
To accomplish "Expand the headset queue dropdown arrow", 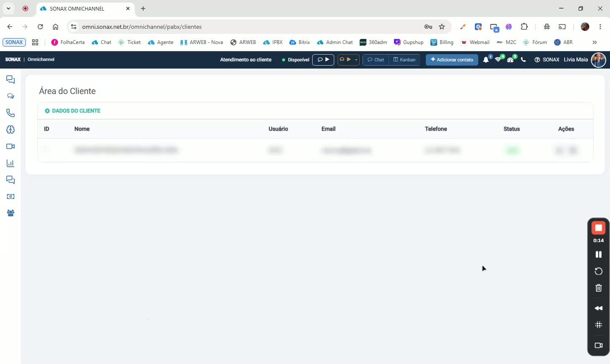I will [x=356, y=60].
